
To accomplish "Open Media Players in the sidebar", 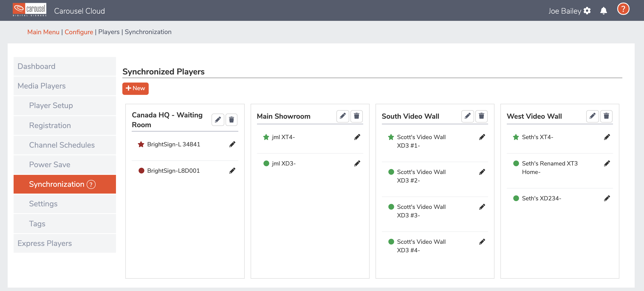I will pyautogui.click(x=65, y=86).
